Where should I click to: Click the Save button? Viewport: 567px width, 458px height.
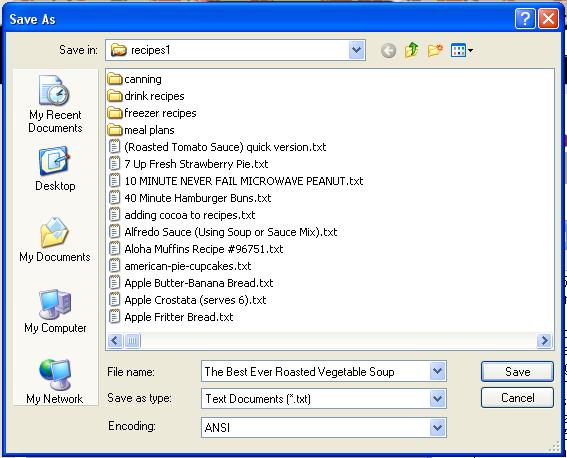click(517, 371)
